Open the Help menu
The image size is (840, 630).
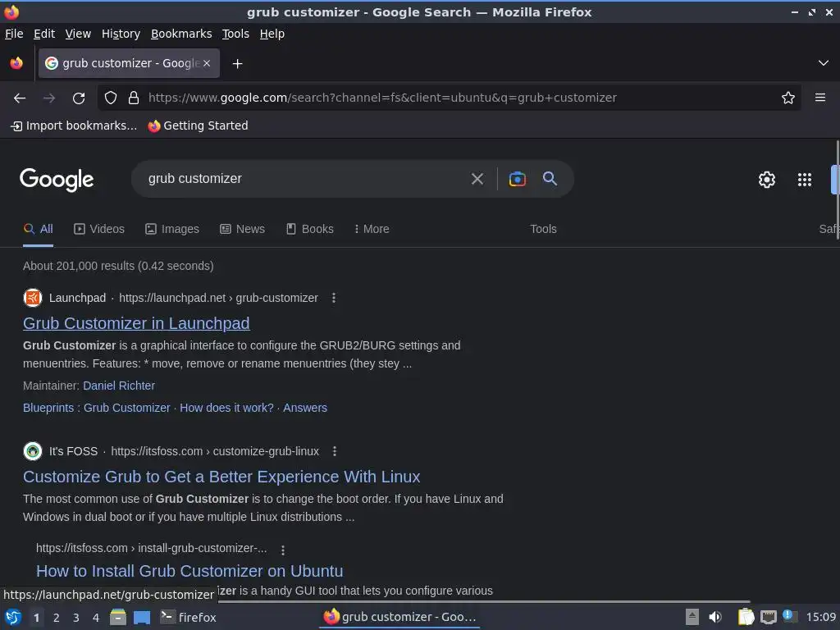(x=272, y=34)
